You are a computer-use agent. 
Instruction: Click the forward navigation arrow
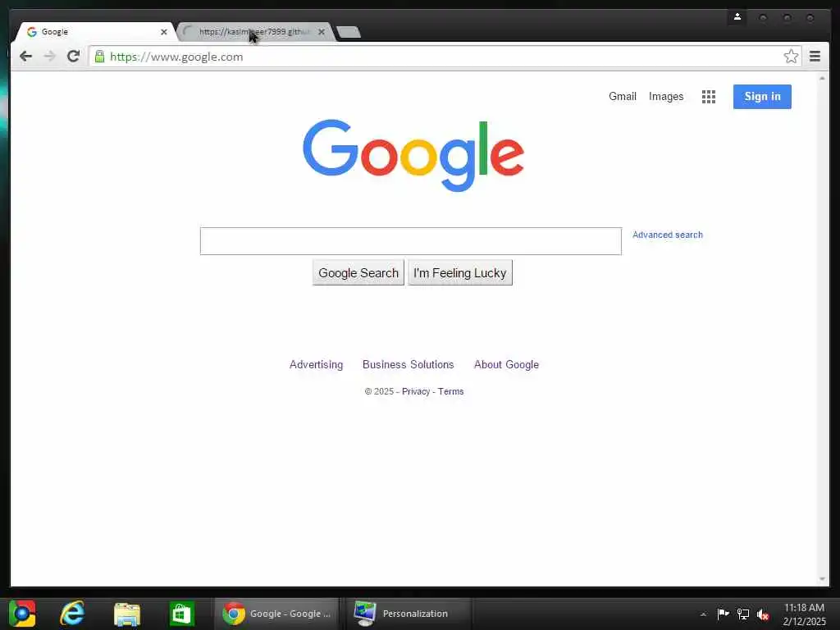coord(49,57)
